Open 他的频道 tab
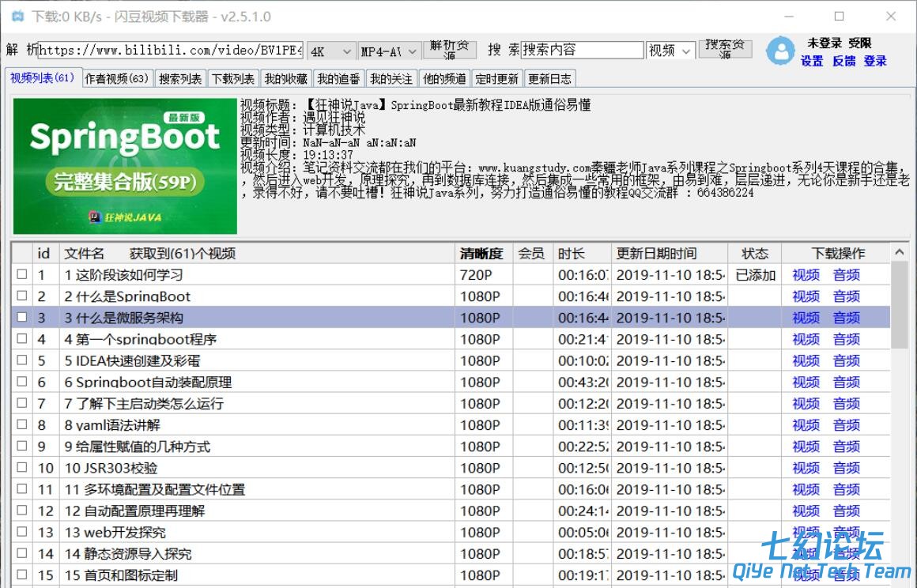The height and width of the screenshot is (588, 917). (x=444, y=78)
